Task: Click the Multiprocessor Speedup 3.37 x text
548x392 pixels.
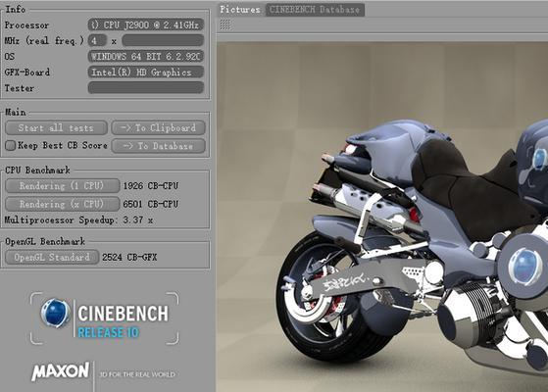Action: click(78, 220)
